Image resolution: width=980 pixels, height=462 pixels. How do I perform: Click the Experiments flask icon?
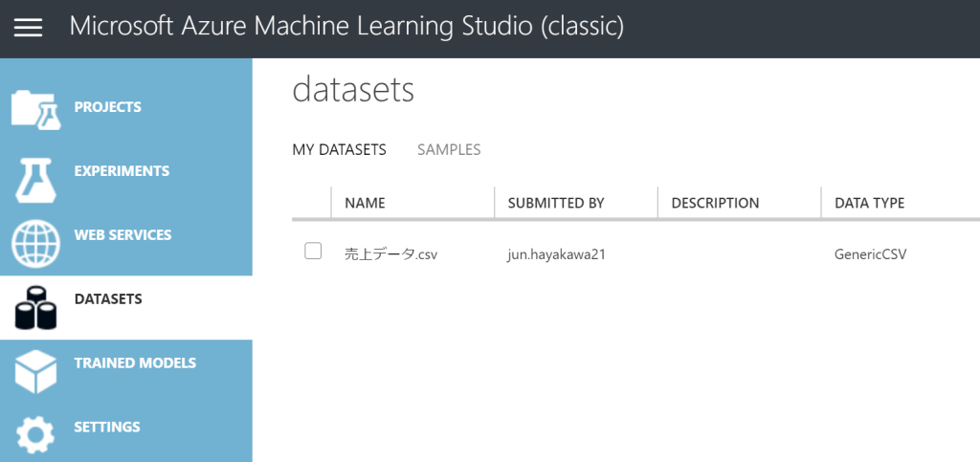[x=35, y=178]
